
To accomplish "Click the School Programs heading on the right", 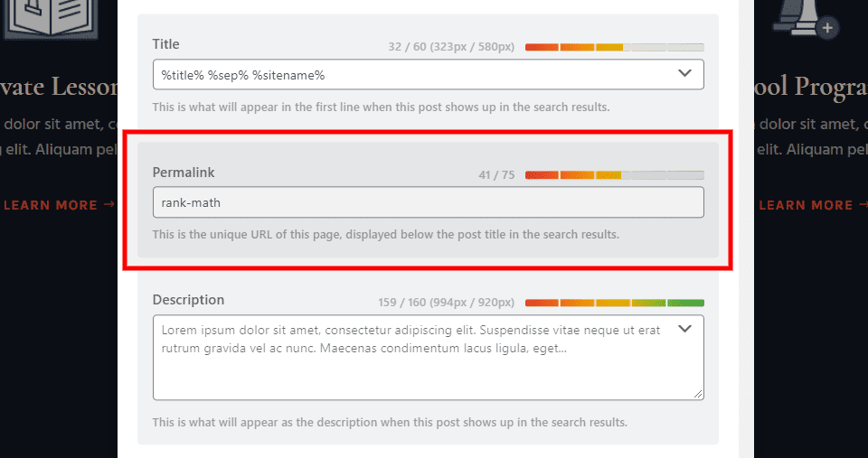I will click(x=810, y=86).
